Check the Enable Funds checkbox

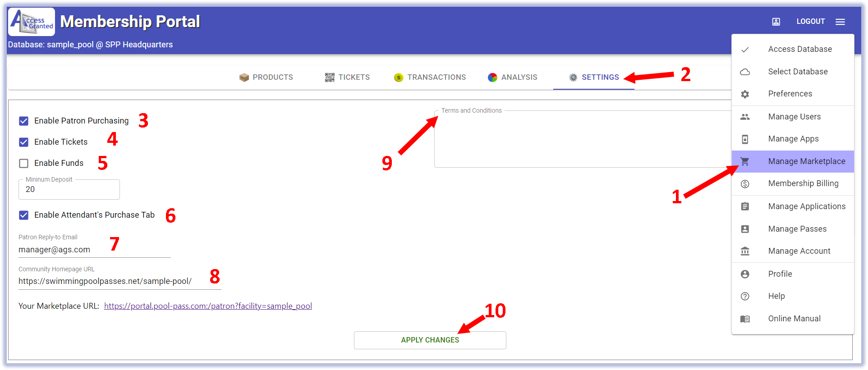[x=24, y=163]
